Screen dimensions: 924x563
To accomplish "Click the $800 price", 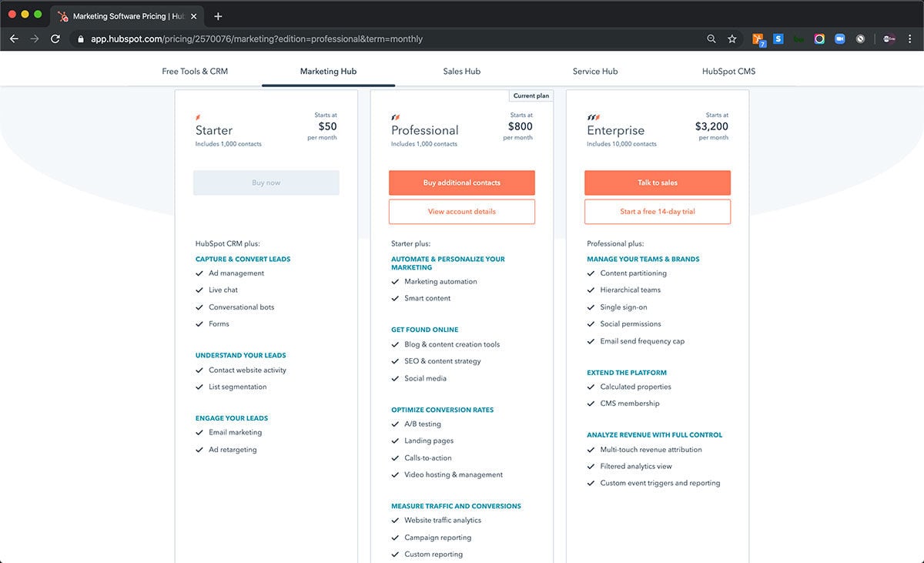I will click(521, 126).
